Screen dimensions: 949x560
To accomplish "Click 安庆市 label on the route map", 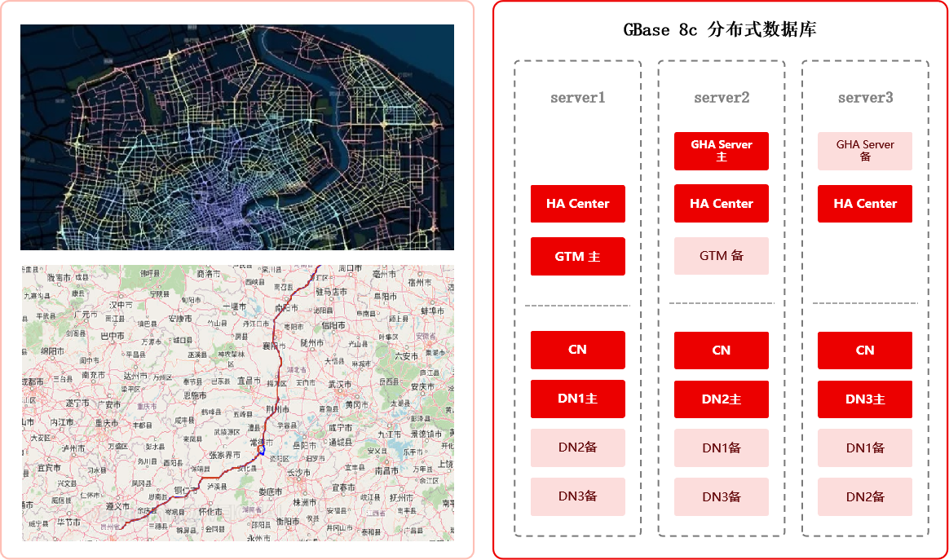I will (x=422, y=386).
